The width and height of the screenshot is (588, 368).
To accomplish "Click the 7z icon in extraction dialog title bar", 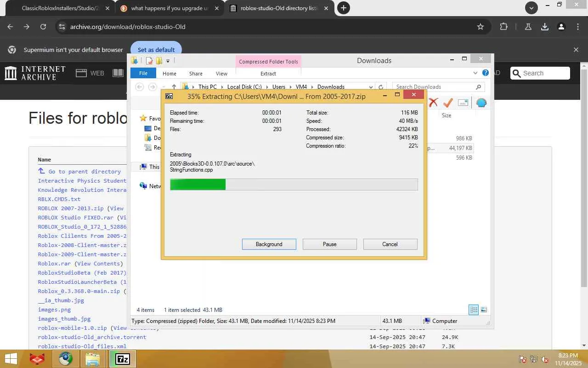I will 169,96.
